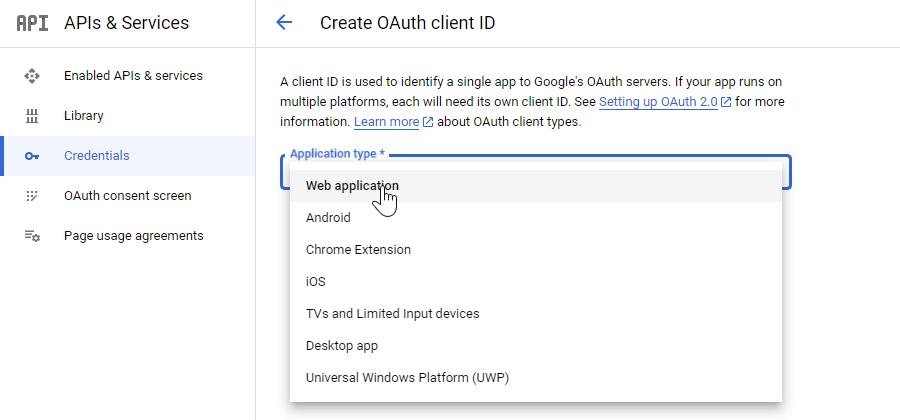
Task: Open the Library section
Action: tap(127, 116)
